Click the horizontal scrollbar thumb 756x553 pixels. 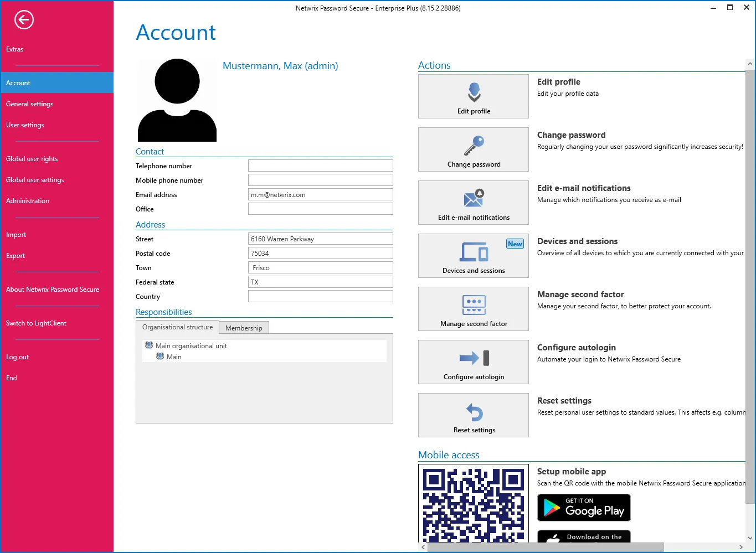[x=546, y=547]
